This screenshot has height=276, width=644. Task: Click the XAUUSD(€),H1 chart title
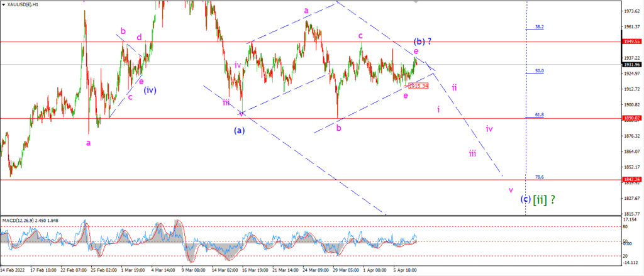coord(23,3)
